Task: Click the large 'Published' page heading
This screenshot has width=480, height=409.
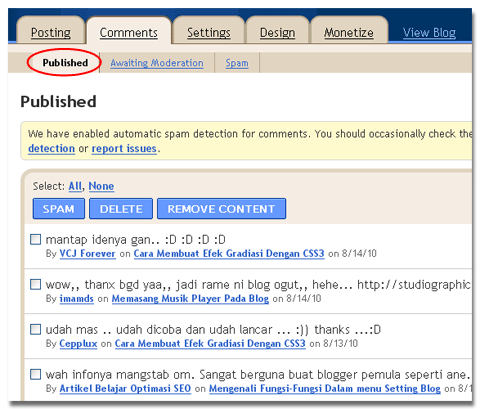Action: coord(58,101)
